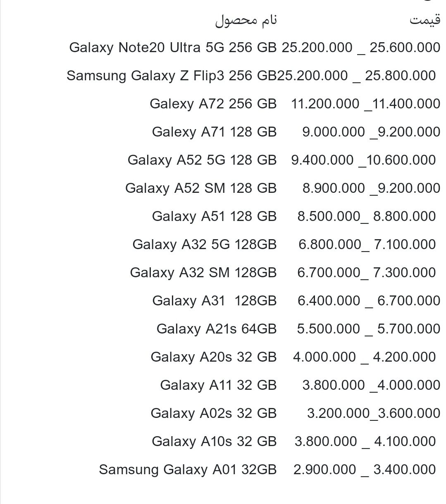Viewport: 446px width, 504px height.
Task: Select the Galaxy Note20 Ultra 5G product name
Action: 173,48
